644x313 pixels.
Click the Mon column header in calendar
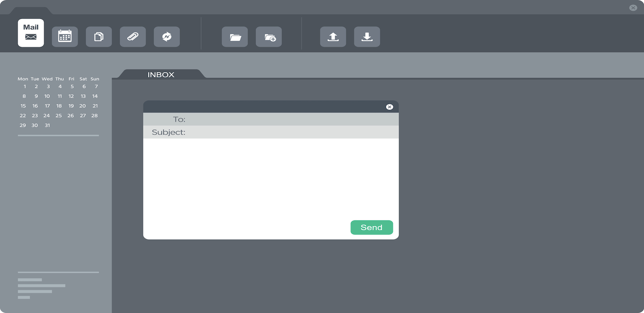[23, 79]
